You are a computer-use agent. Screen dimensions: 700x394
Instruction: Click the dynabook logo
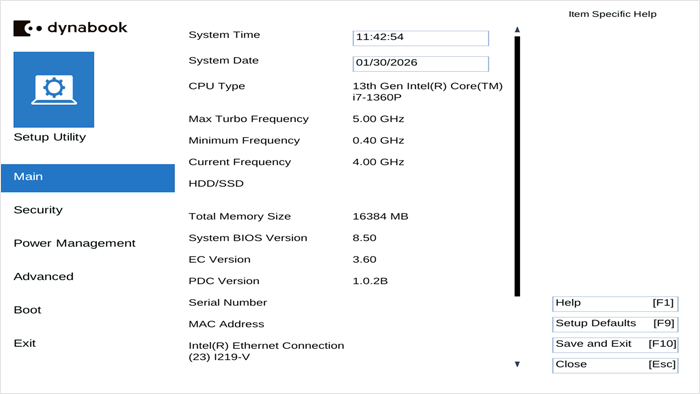coord(70,28)
